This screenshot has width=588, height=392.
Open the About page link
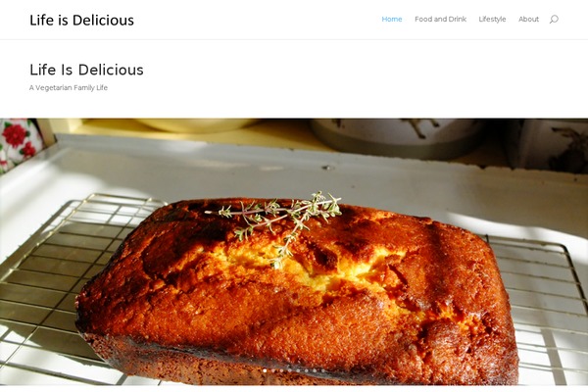[x=528, y=20]
